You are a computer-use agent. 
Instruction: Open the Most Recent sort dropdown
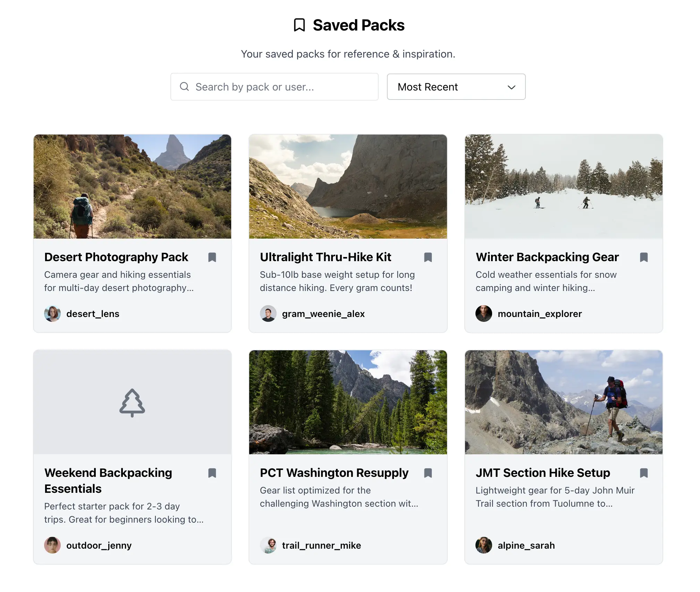tap(456, 87)
